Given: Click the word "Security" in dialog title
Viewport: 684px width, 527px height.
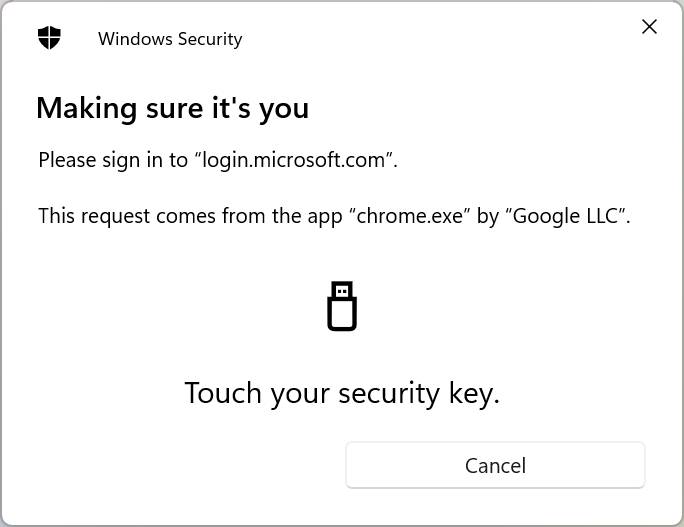Looking at the screenshot, I should point(210,39).
